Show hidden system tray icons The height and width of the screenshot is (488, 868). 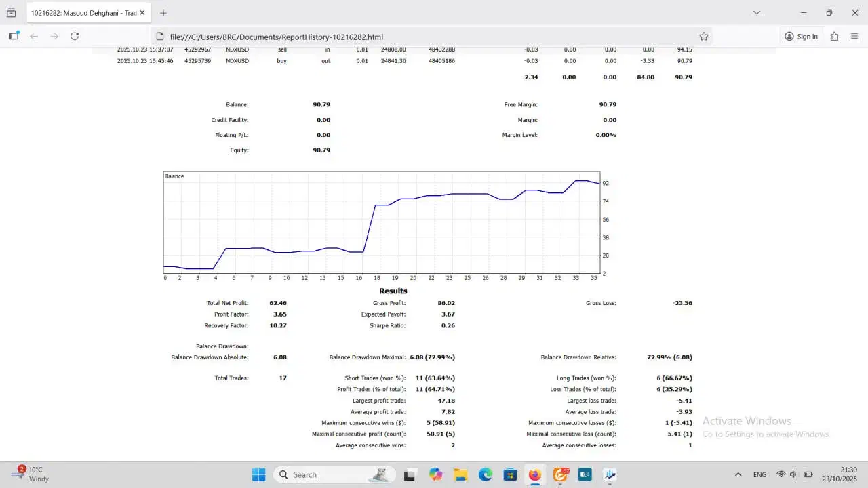738,475
